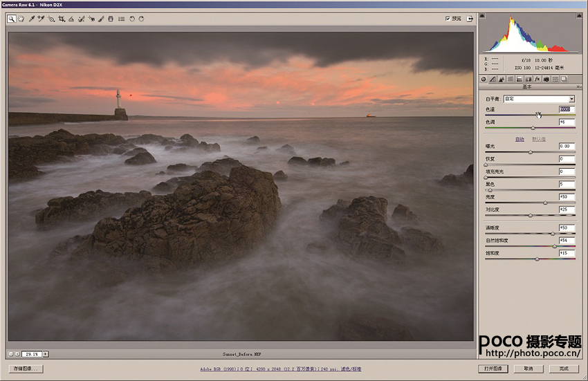The height and width of the screenshot is (381, 588).
Task: Click the histogram display
Action: 531,34
